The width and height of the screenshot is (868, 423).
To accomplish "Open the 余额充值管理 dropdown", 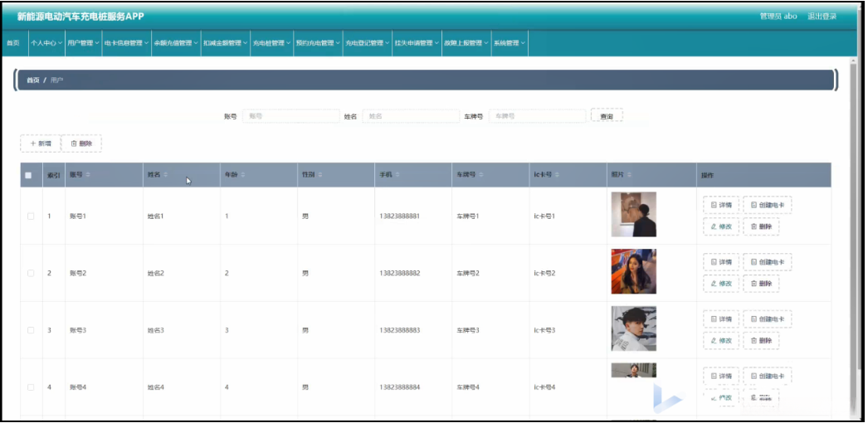I will point(175,42).
